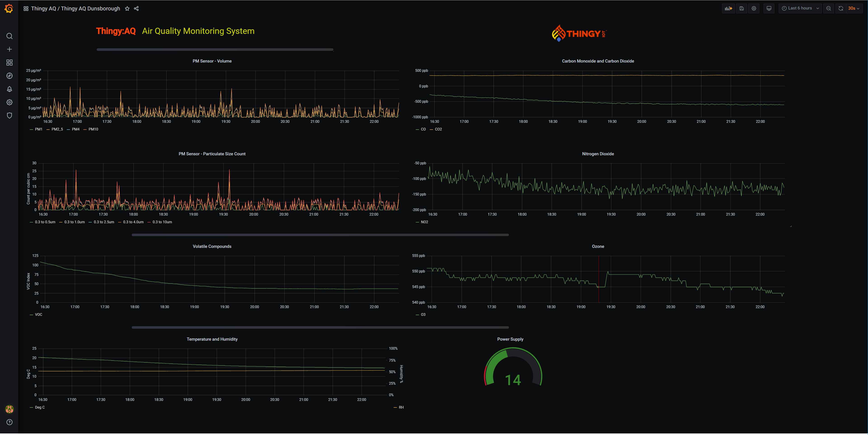This screenshot has width=868, height=435.
Task: Open the Server Admin shield icon
Action: click(x=9, y=116)
